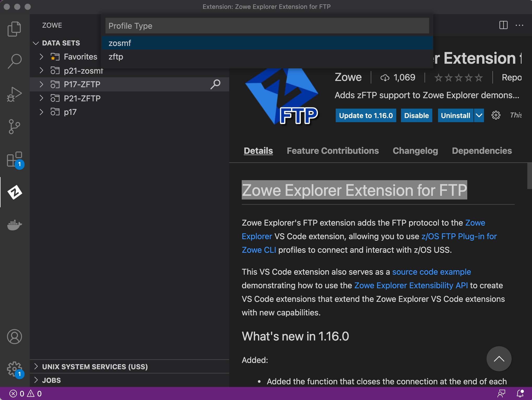Click the Uninstall button
Screen dimensions: 532x400
pyautogui.click(x=456, y=115)
